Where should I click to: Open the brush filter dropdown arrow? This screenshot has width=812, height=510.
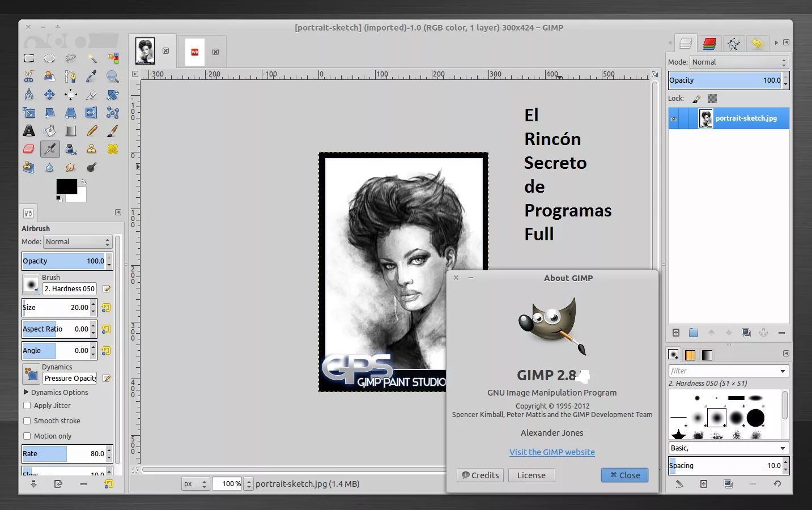coord(783,371)
